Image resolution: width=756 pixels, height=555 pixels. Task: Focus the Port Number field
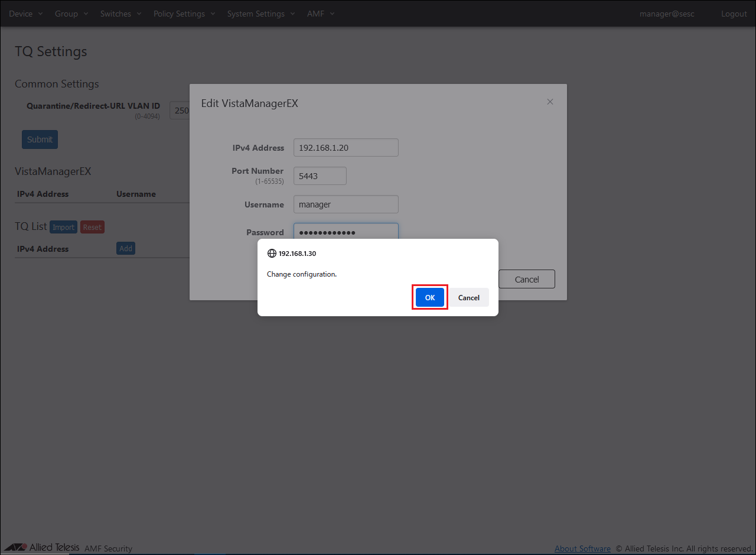click(x=320, y=176)
